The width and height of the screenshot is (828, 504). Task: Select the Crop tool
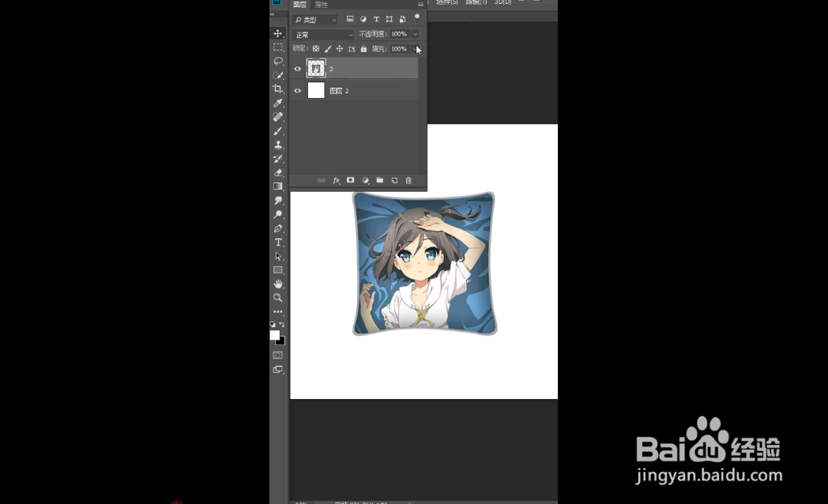pos(278,88)
